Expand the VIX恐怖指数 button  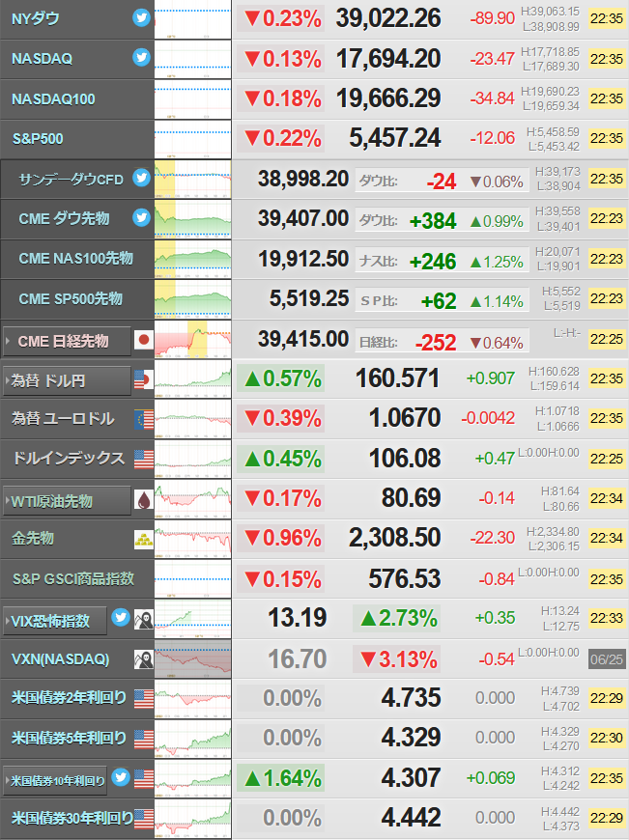[55, 621]
